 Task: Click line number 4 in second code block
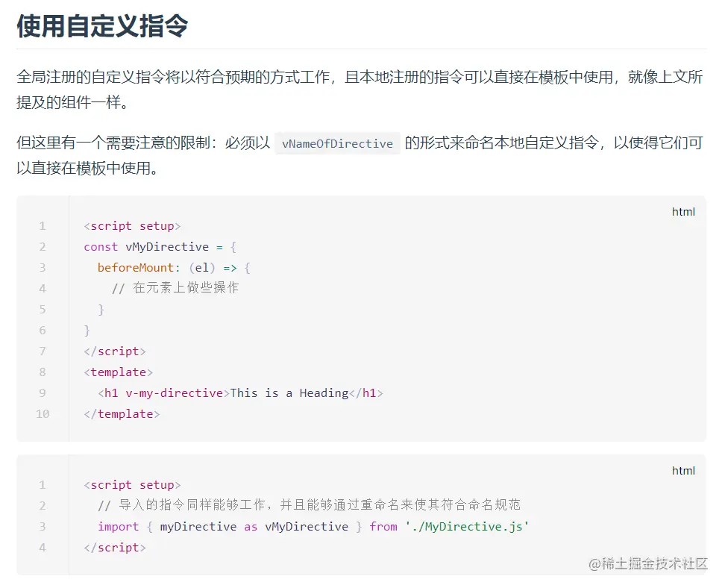coord(43,548)
